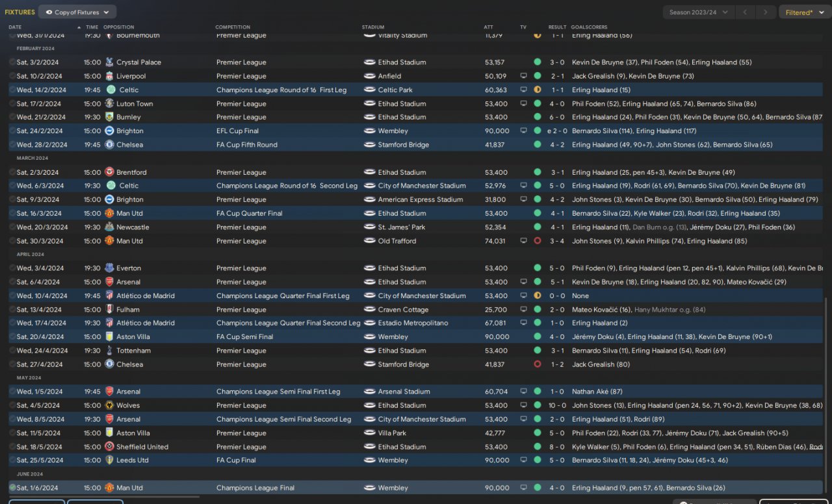The height and width of the screenshot is (504, 832).
Task: Open the Copy of Fixtures view dropdown
Action: pos(77,12)
